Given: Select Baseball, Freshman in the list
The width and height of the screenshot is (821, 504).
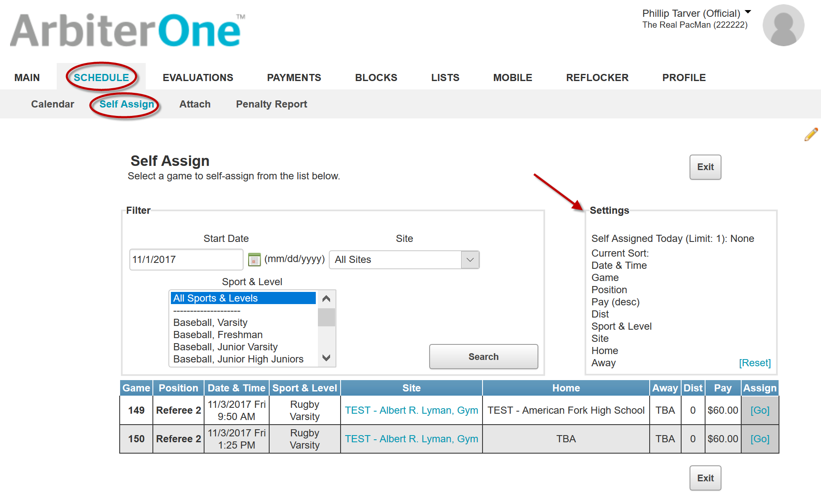Looking at the screenshot, I should coord(243,335).
